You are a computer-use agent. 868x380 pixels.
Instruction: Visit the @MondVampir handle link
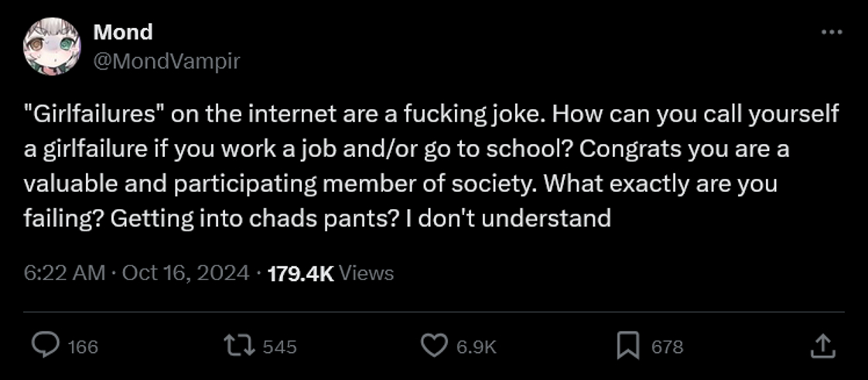[166, 61]
